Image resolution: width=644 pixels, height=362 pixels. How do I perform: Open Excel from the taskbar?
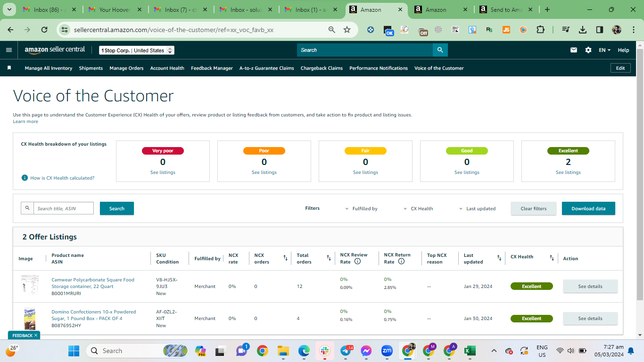coord(470,351)
